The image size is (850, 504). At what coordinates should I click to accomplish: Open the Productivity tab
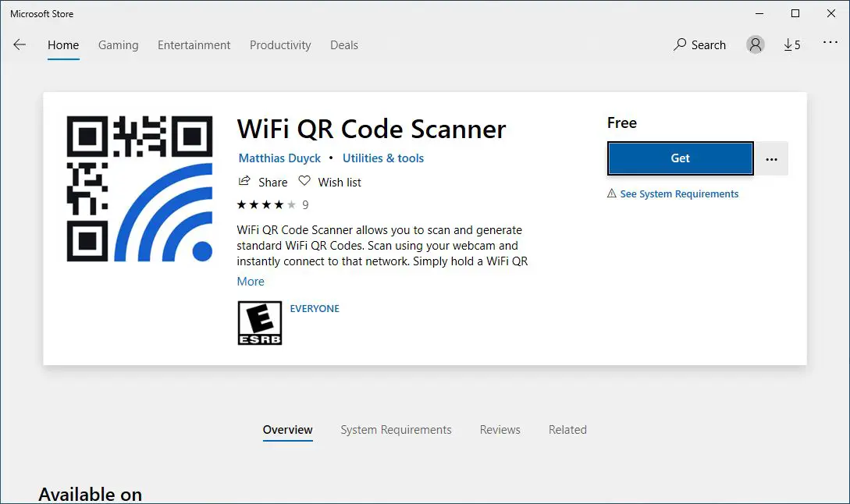pos(280,45)
